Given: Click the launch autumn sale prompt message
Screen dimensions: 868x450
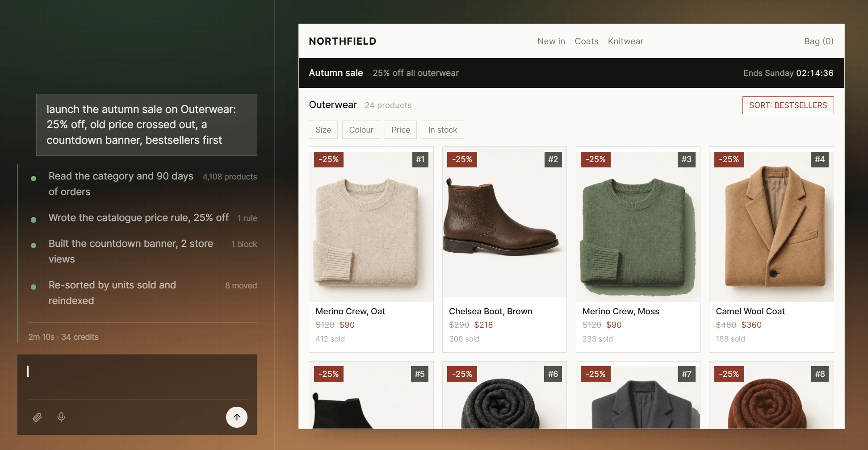Looking at the screenshot, I should pos(147,125).
